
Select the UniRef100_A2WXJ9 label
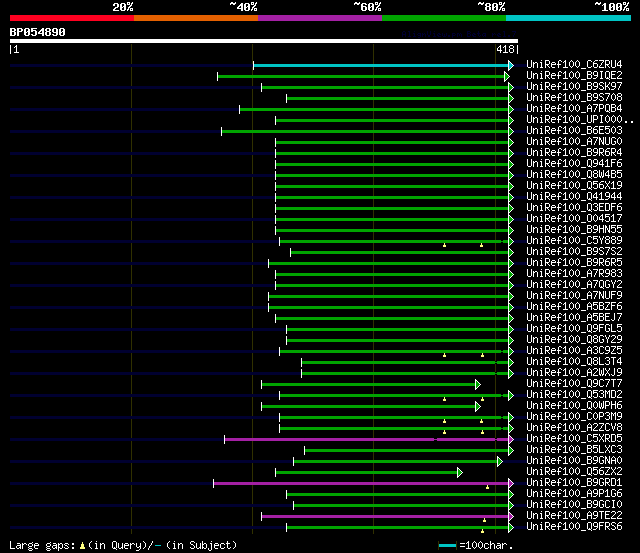click(x=574, y=373)
